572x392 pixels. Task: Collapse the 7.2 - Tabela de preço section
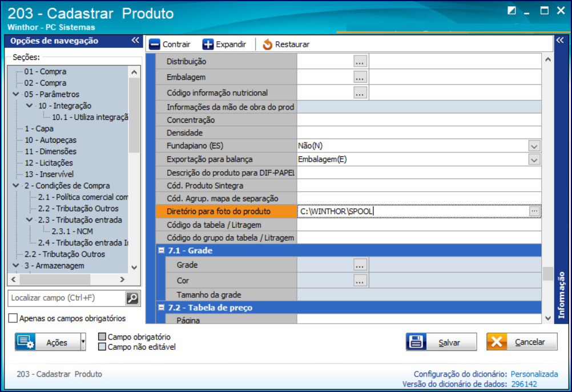point(161,308)
